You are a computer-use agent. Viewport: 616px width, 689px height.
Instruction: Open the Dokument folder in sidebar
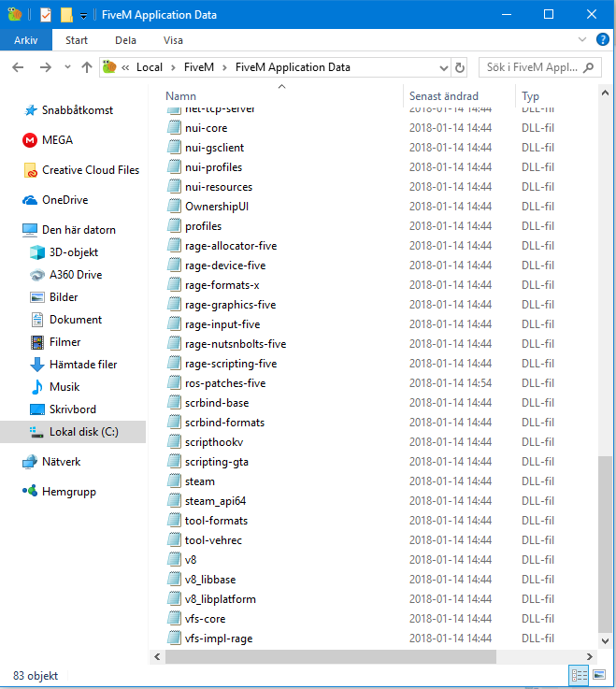point(76,319)
